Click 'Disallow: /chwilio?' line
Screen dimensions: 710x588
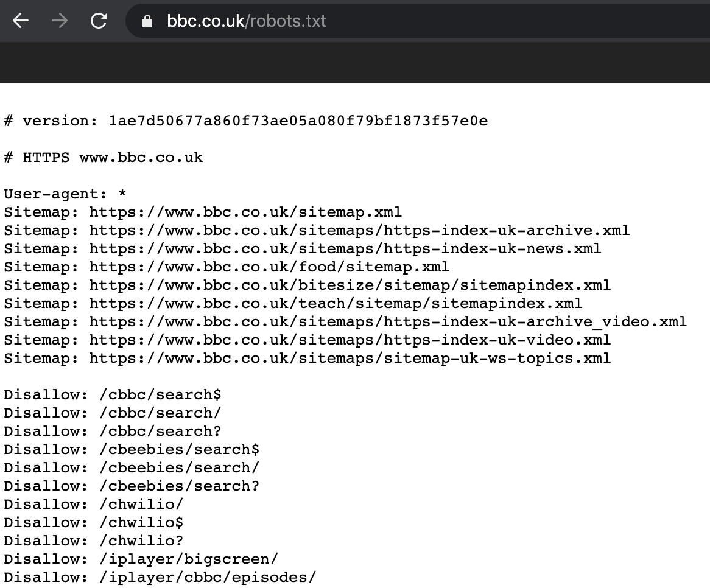click(x=94, y=541)
